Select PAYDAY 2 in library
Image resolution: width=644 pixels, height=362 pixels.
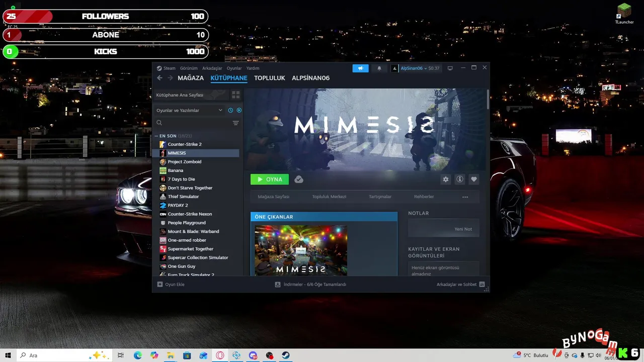(x=196, y=205)
